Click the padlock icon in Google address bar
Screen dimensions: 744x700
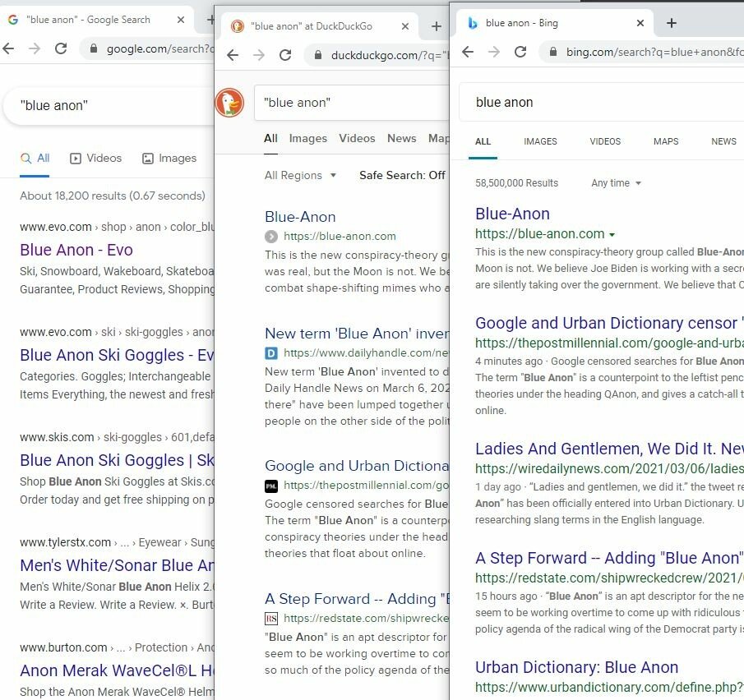[94, 48]
